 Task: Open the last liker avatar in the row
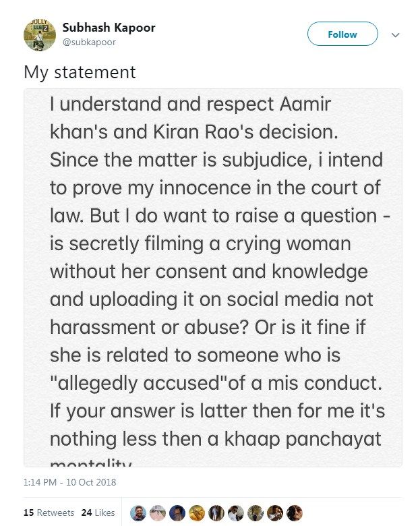[x=295, y=513]
